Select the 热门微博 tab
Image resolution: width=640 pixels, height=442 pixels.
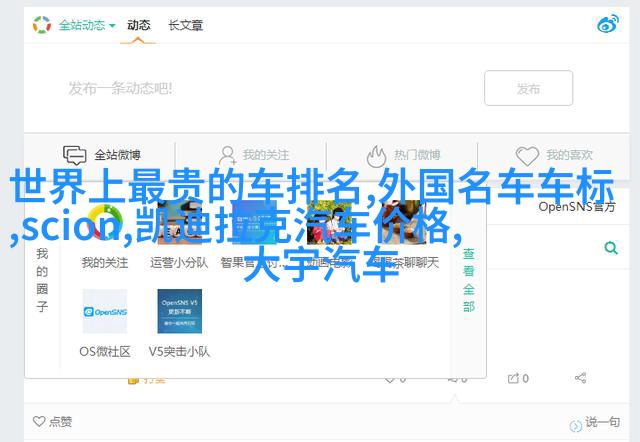pos(403,155)
